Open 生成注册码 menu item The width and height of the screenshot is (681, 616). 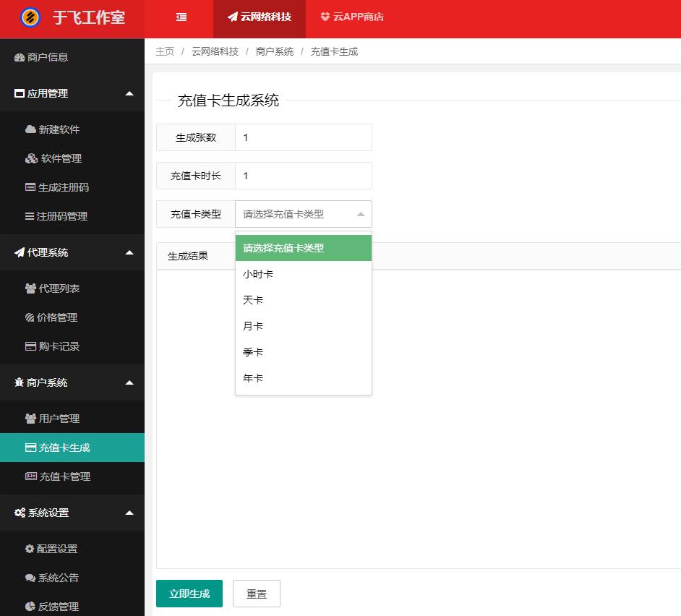72,187
